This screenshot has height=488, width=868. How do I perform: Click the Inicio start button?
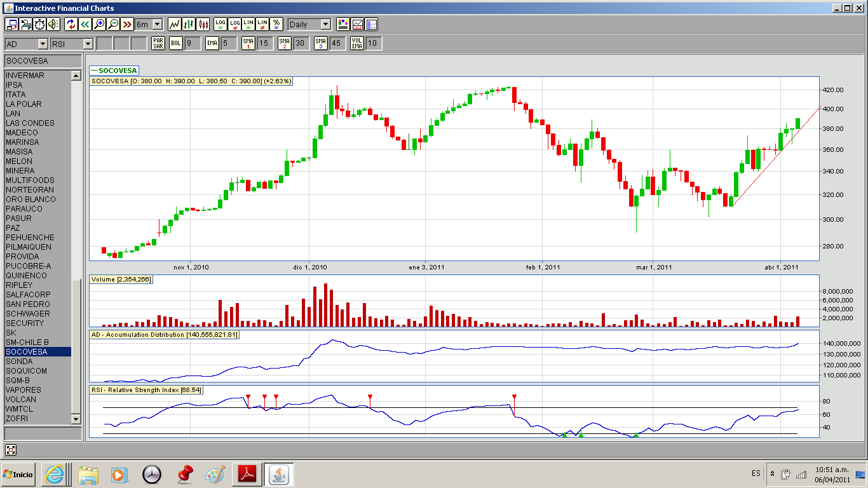[18, 474]
